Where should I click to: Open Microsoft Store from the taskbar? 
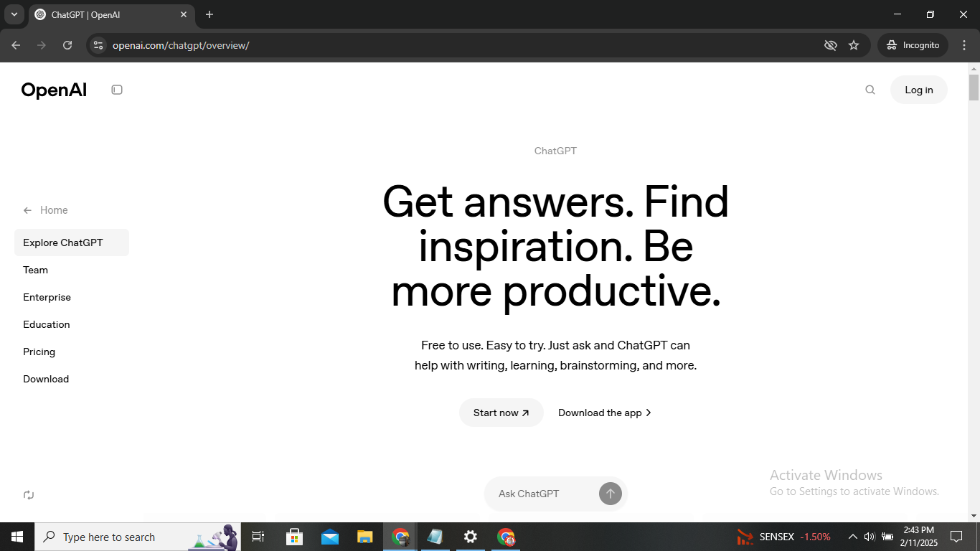coord(294,537)
